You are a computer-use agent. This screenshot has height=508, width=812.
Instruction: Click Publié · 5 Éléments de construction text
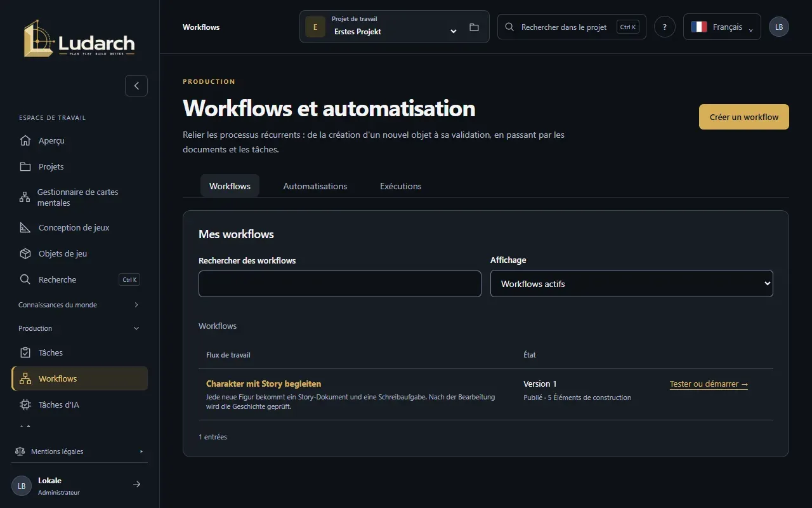(577, 398)
